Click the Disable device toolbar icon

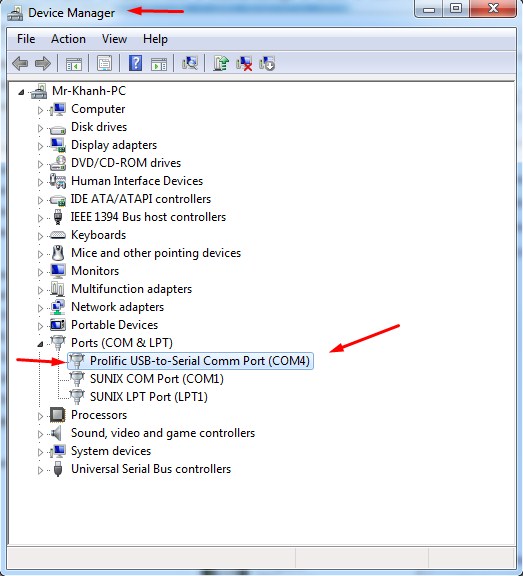267,63
